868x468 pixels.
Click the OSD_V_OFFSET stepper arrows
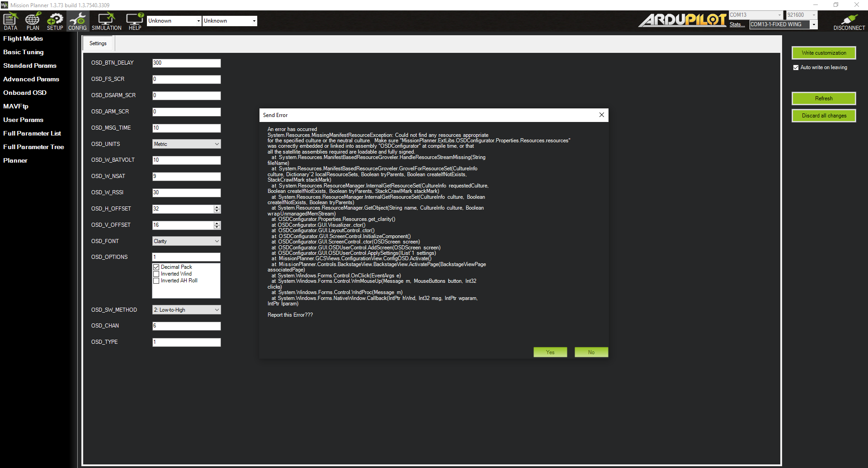point(217,225)
